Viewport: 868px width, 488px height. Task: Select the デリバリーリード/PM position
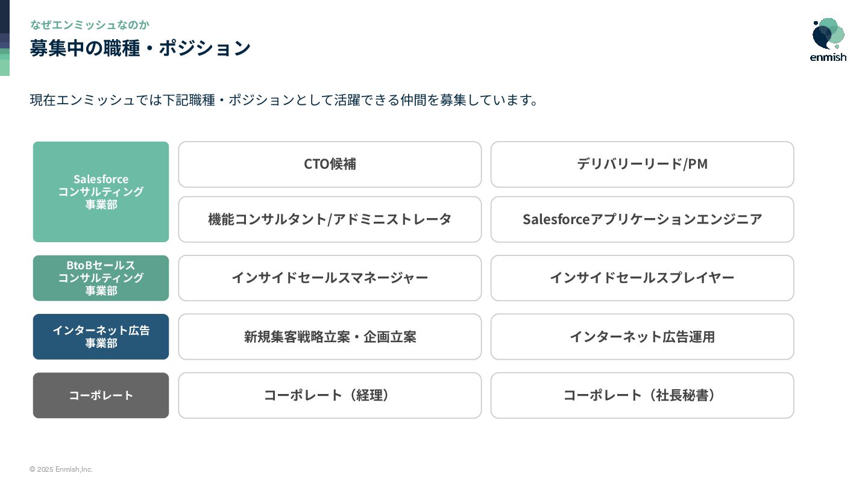click(x=642, y=164)
